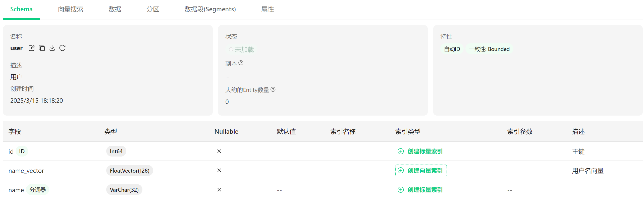Go to the 分区 tab

click(153, 9)
